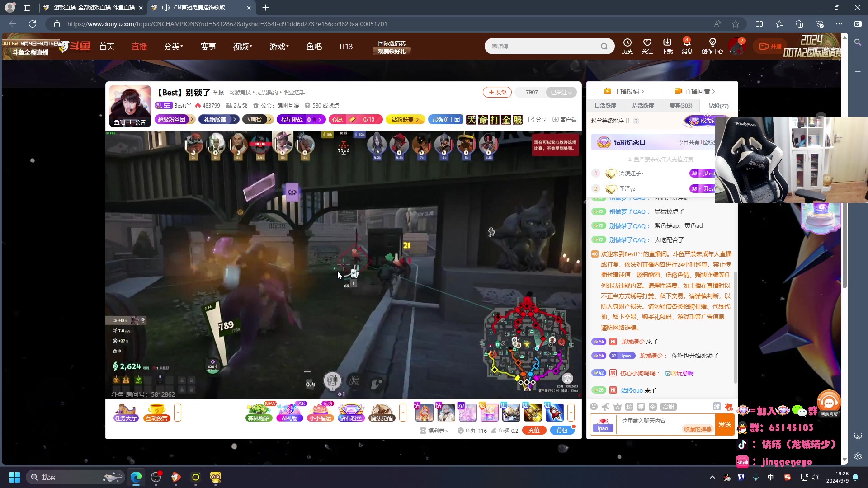Screen dimensions: 868x488
Task: Switch to the 周活跃度 tab
Action: [x=643, y=105]
